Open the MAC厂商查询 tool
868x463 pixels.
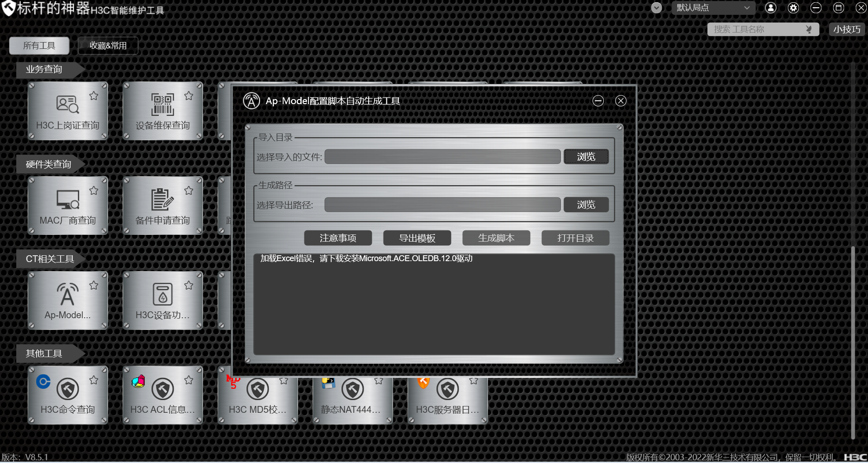68,205
